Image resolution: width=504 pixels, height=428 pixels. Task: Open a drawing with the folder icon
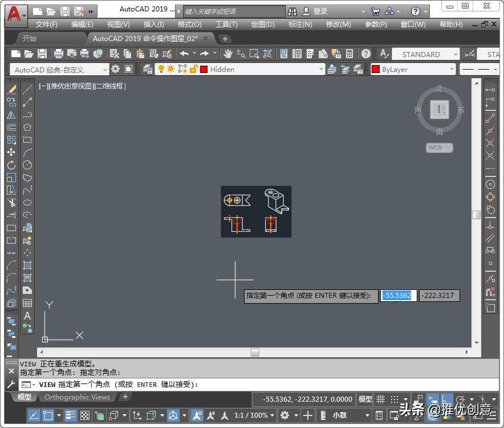tap(29, 54)
